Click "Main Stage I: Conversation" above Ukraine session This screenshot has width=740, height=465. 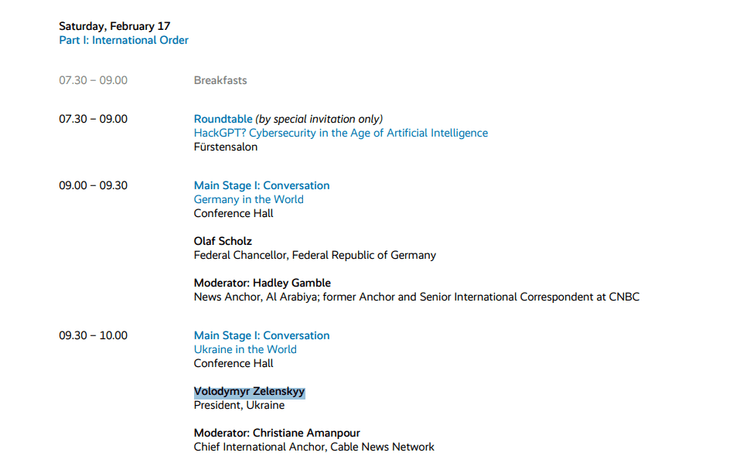click(x=261, y=335)
